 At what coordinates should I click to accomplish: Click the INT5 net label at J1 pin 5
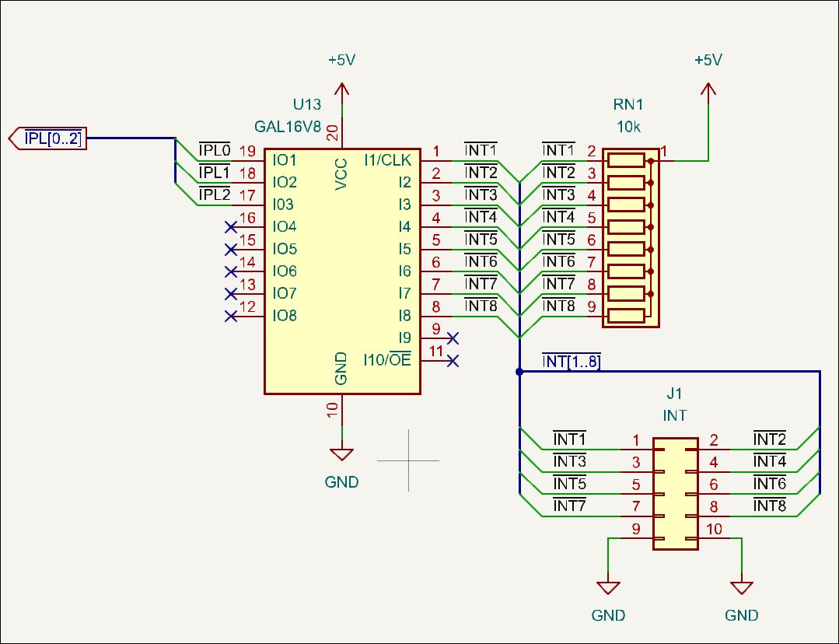pos(569,484)
